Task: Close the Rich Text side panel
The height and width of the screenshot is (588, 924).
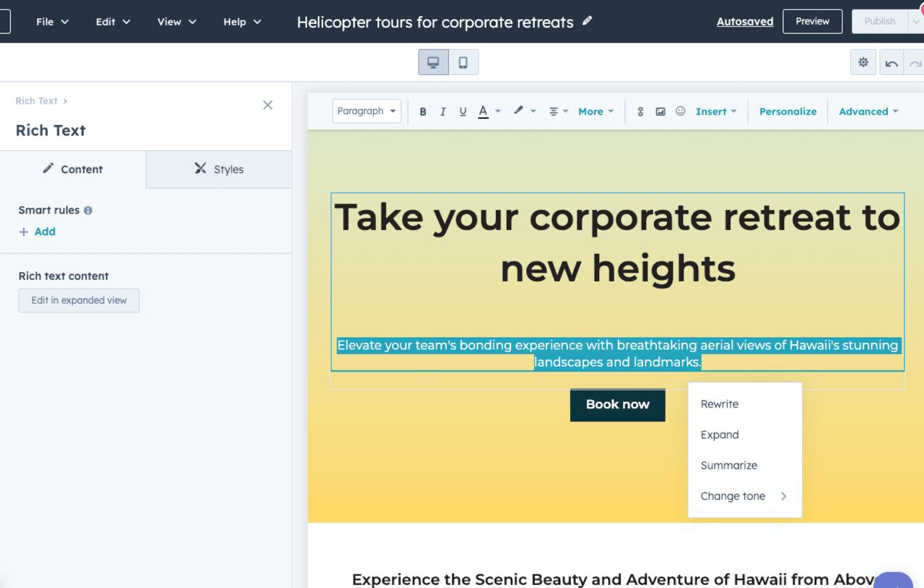Action: (x=268, y=105)
